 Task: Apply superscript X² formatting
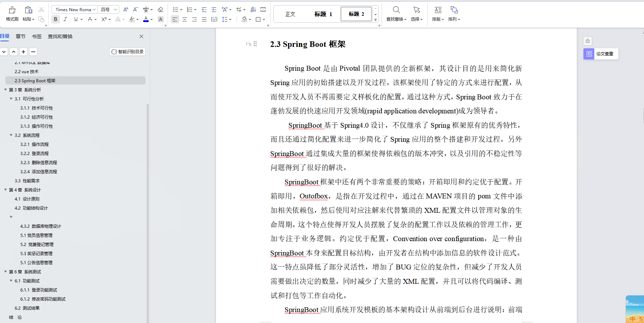pyautogui.click(x=104, y=19)
